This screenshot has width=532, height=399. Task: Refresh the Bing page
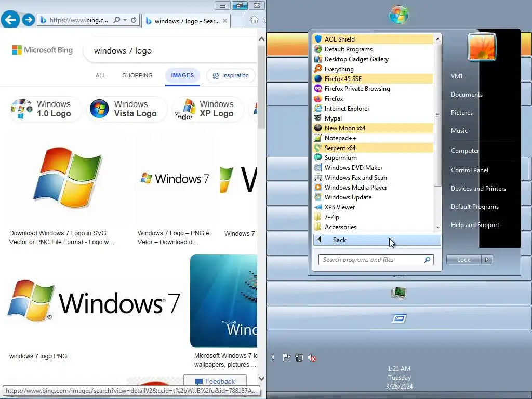(134, 20)
